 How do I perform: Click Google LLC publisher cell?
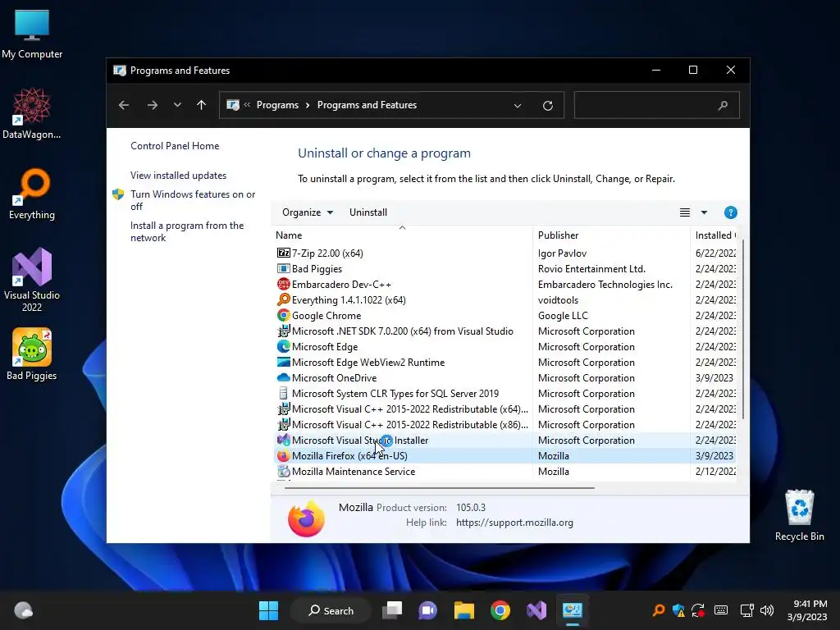563,316
